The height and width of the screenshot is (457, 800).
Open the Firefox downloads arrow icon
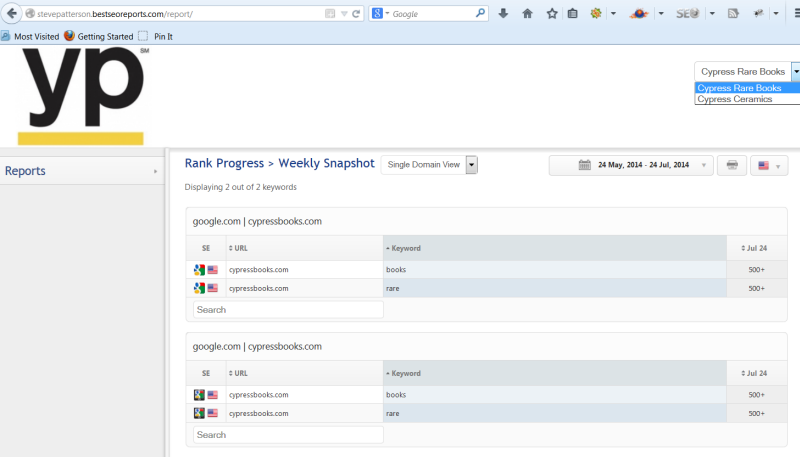[503, 14]
